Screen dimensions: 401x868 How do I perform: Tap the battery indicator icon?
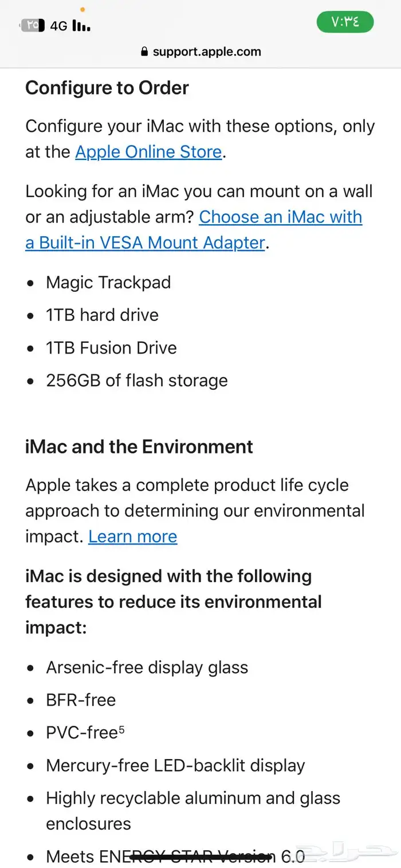click(x=33, y=25)
